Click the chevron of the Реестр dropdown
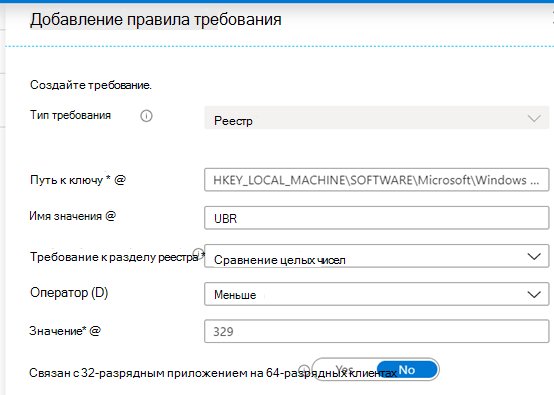The image size is (554, 395). [x=534, y=118]
